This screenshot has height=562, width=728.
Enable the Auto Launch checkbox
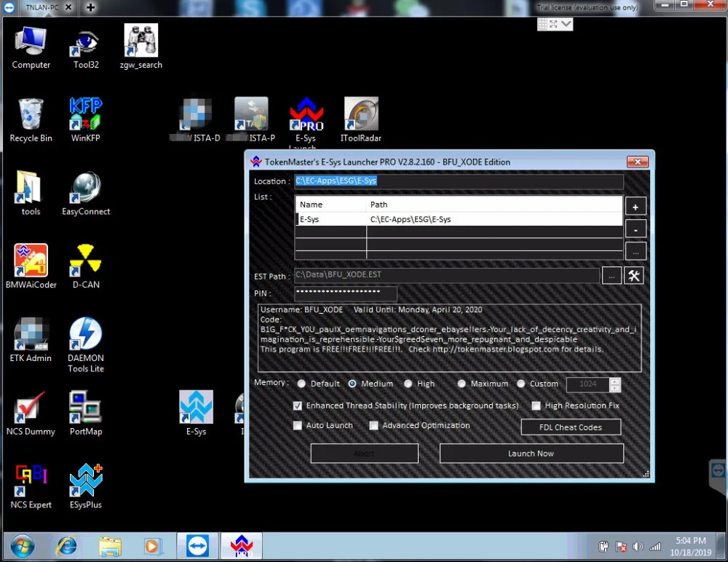tap(298, 426)
